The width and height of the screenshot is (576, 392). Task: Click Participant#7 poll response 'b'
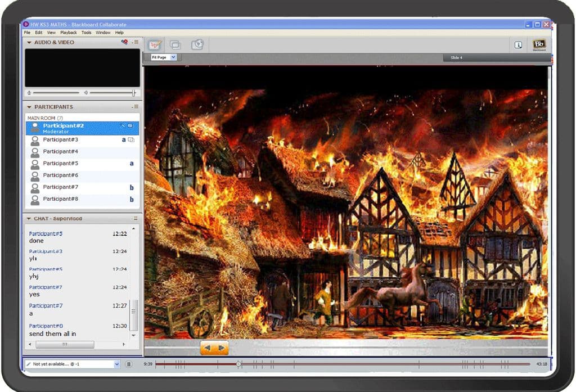point(132,187)
